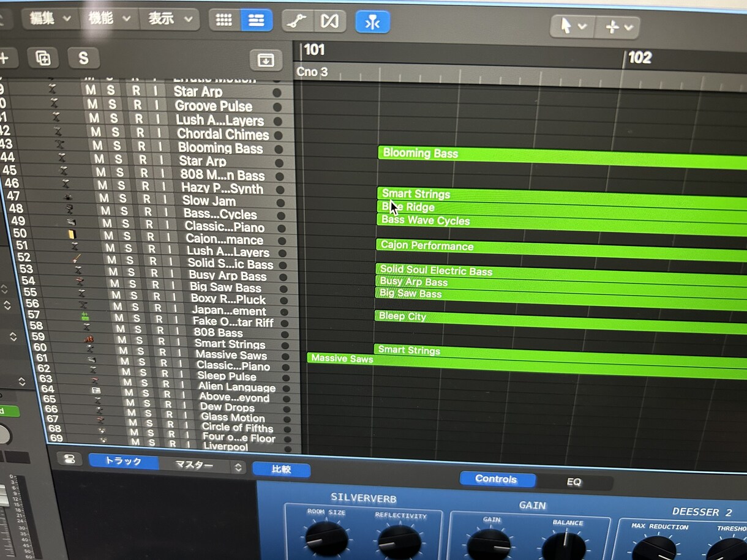
Task: Click the 比較 compare button
Action: 281,469
